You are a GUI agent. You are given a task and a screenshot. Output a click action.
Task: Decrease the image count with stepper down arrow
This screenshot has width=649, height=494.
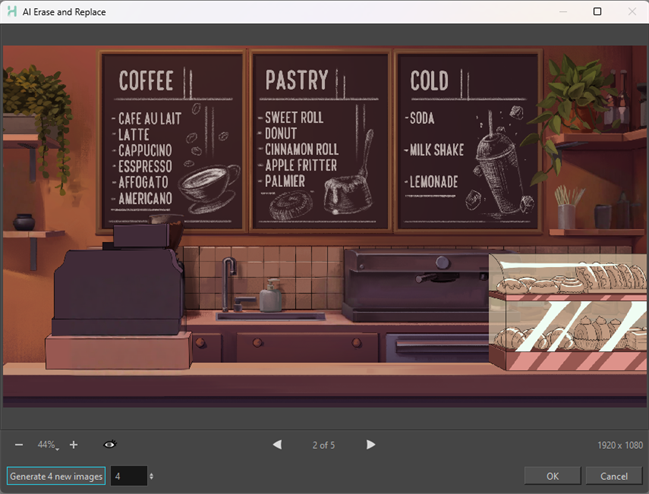click(151, 479)
